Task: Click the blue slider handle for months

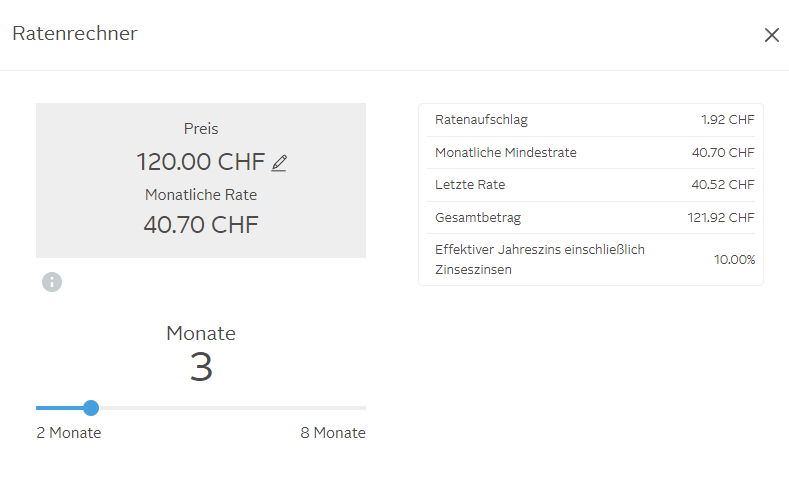Action: (91, 408)
